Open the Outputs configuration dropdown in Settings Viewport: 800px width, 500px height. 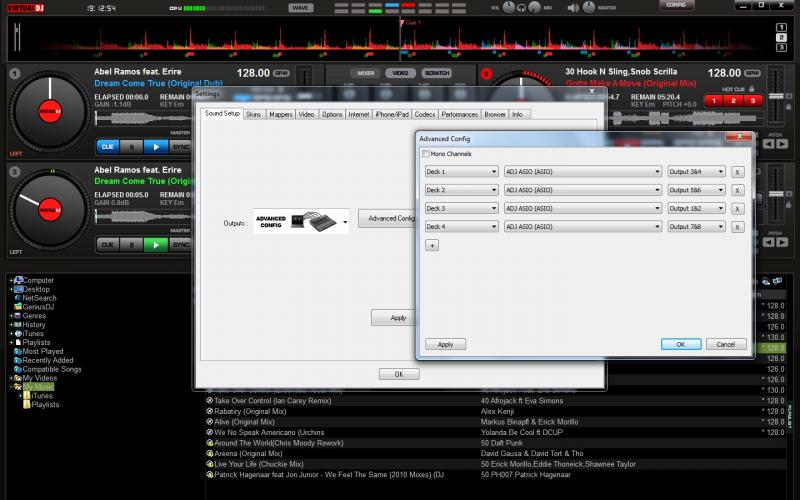click(x=301, y=221)
